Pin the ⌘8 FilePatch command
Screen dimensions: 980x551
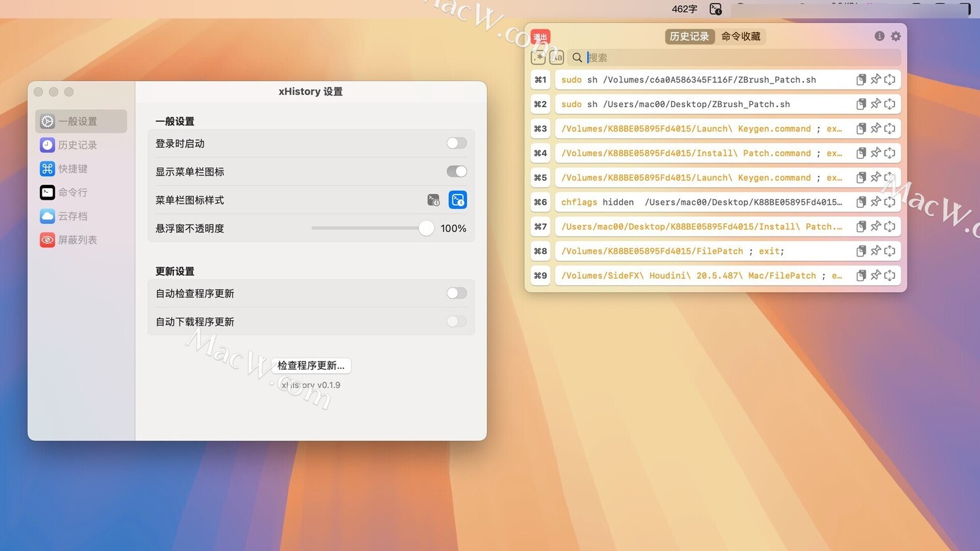pos(875,251)
